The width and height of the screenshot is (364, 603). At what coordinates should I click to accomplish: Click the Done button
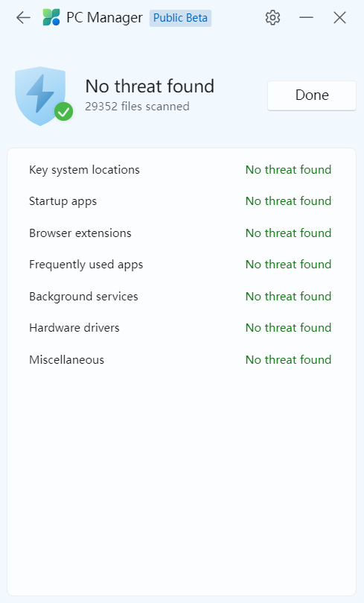[x=312, y=95]
